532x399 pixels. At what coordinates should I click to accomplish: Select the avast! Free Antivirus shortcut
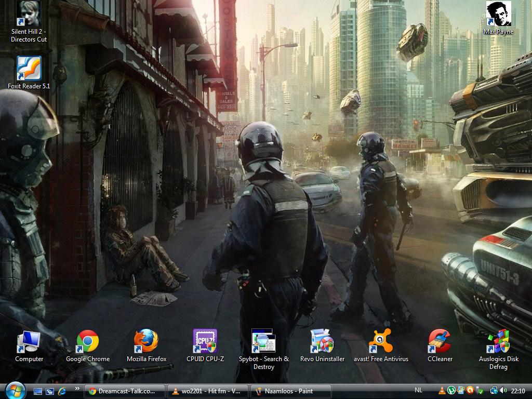(x=381, y=345)
